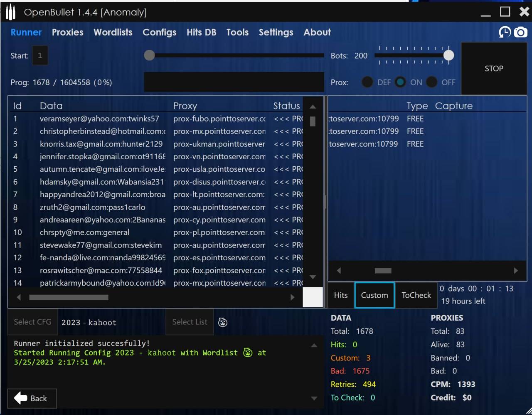The height and width of the screenshot is (415, 532).
Task: Click the Back button
Action: (32, 398)
